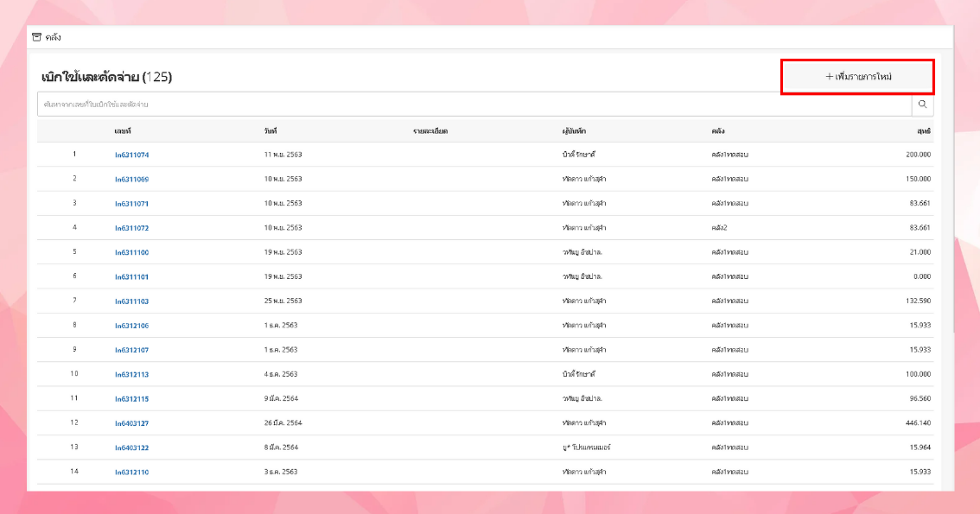
Task: Open requisition In6312106
Action: (x=131, y=326)
